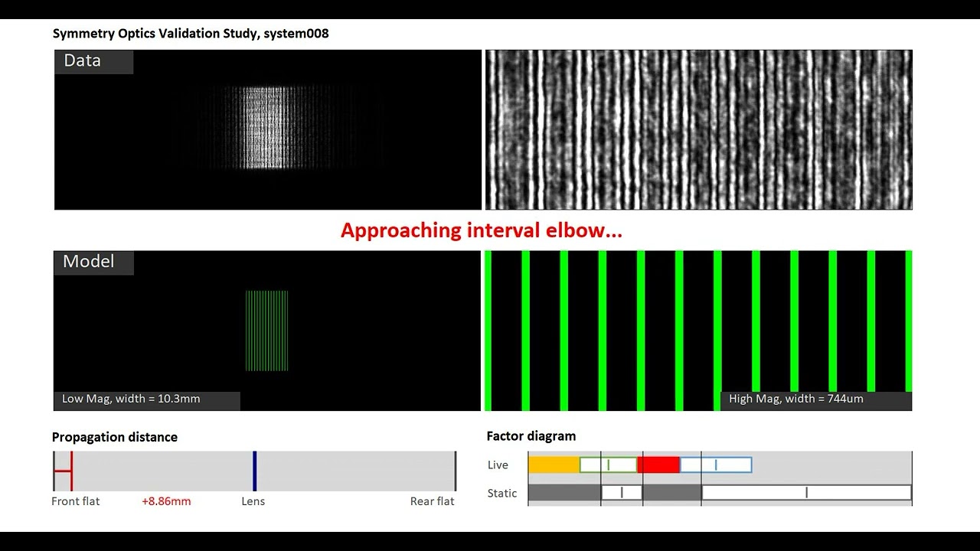Click the green-outlined box in the Live row
The image size is (980, 551).
[608, 465]
